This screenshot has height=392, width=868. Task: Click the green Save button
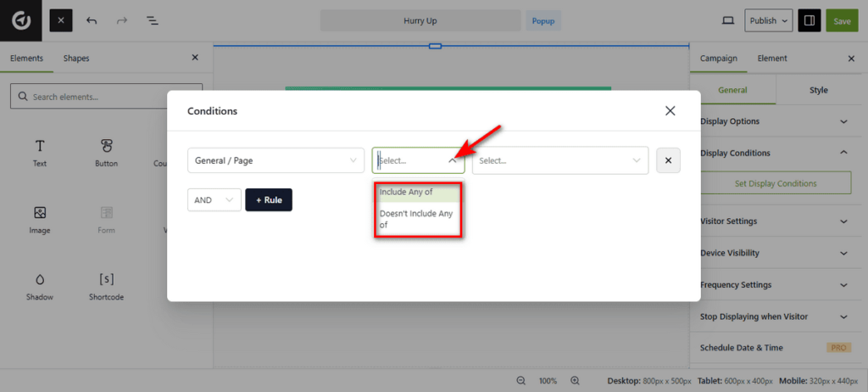pos(842,20)
